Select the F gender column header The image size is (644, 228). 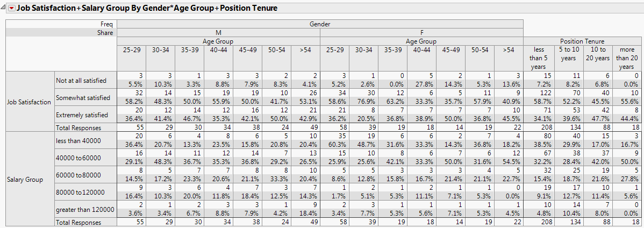(x=421, y=33)
